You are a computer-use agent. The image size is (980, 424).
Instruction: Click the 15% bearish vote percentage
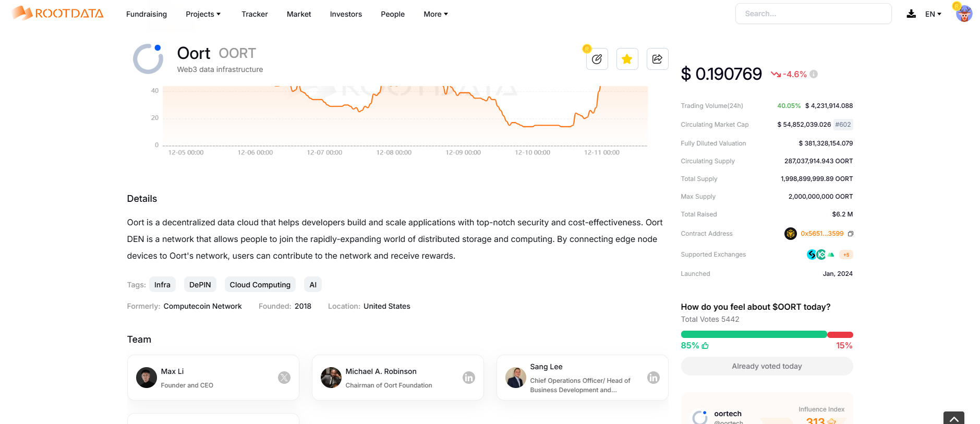coord(844,345)
